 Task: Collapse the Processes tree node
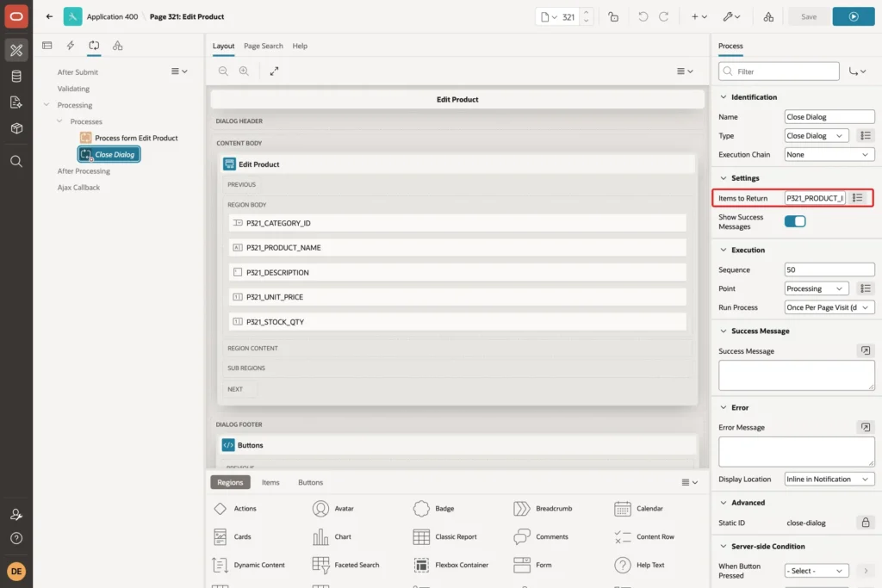[x=59, y=121]
